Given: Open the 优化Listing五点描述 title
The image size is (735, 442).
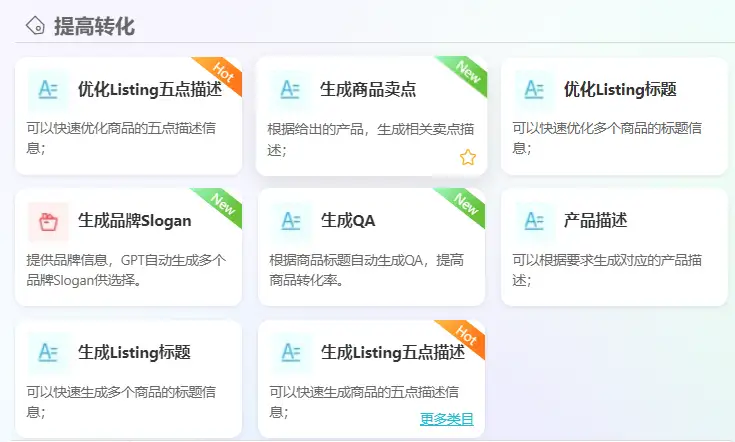Looking at the screenshot, I should click(150, 89).
